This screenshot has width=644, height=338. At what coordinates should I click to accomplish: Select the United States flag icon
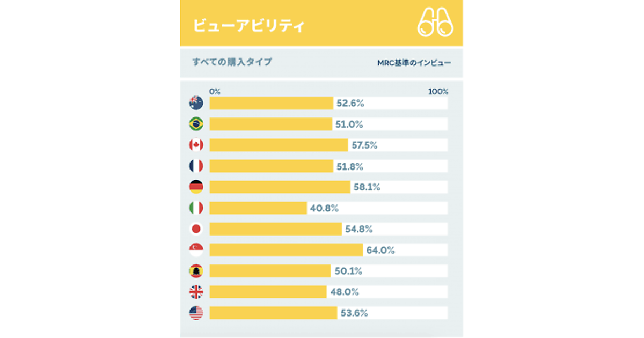(x=196, y=313)
